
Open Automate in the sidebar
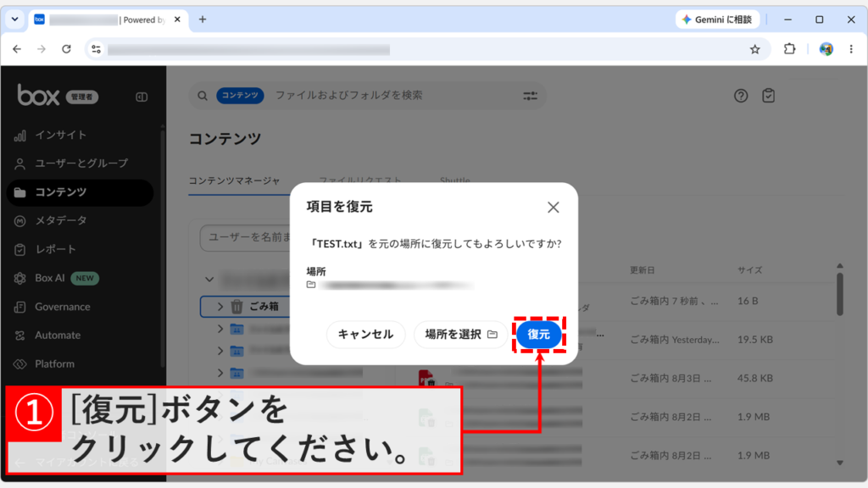(x=58, y=335)
